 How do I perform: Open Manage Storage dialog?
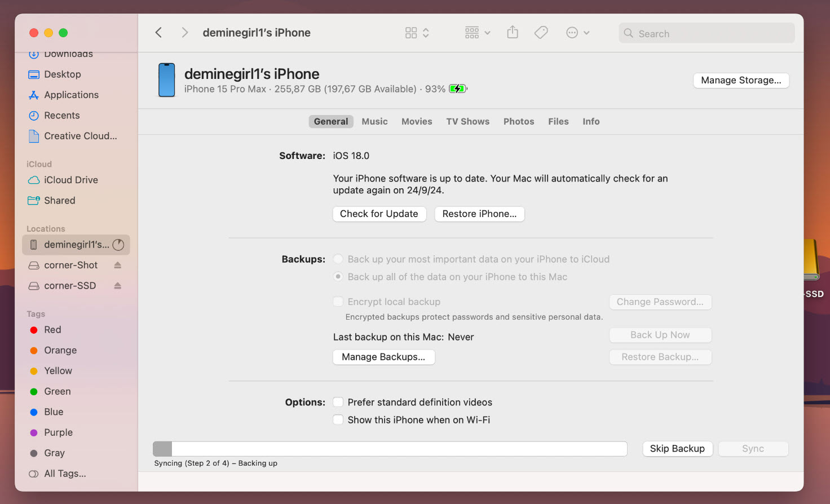[x=741, y=80]
